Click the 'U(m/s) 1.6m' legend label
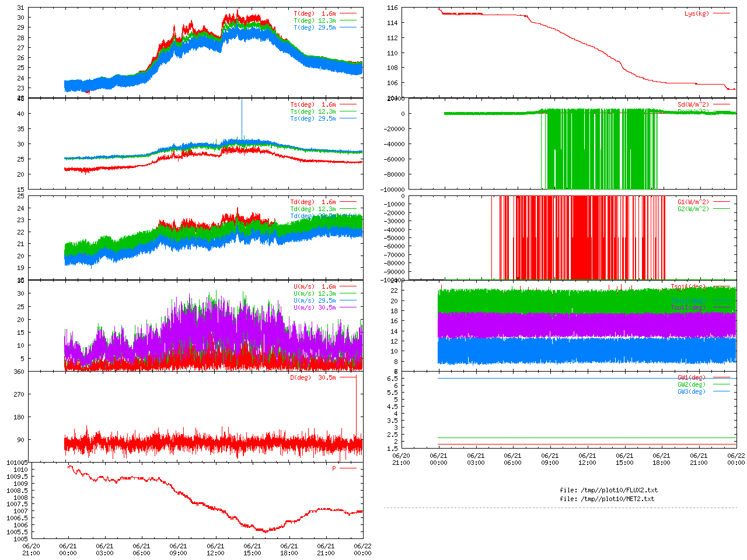The height and width of the screenshot is (560, 747). (315, 286)
